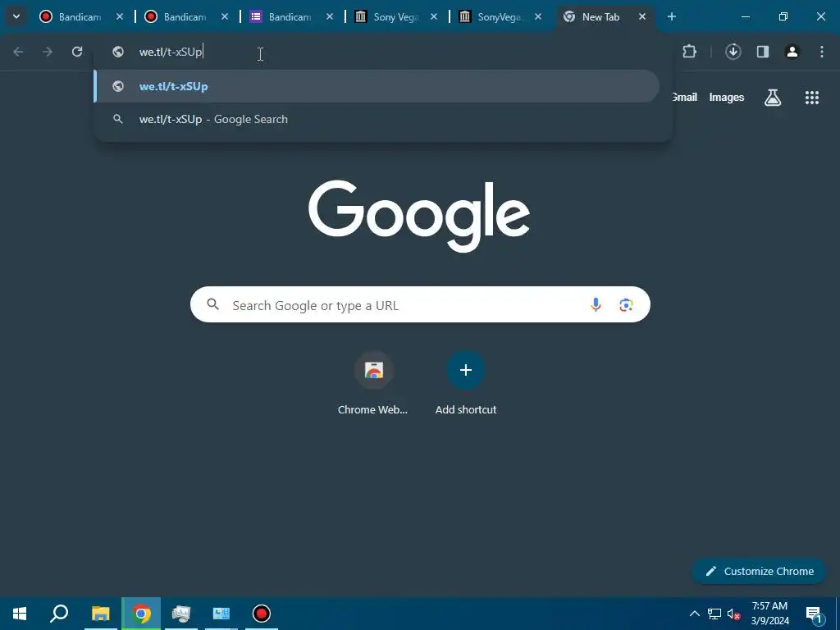Click the Search Google or type a URL box
The image size is (840, 630).
[x=420, y=305]
